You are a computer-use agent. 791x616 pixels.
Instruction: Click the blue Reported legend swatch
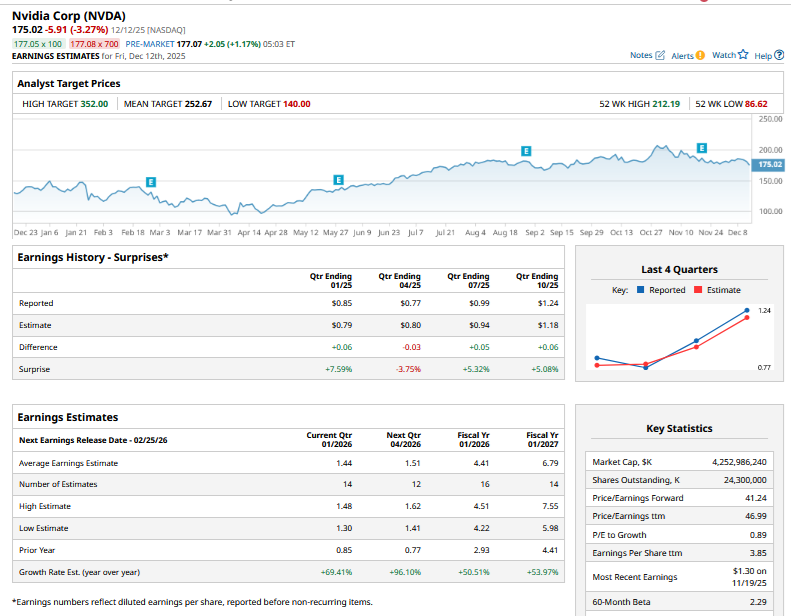642,290
